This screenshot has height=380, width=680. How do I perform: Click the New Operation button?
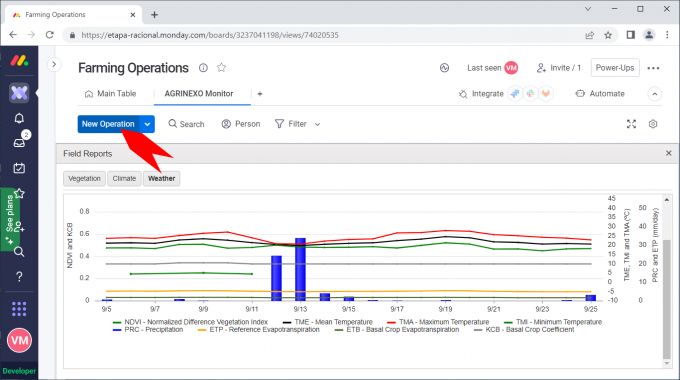[x=108, y=124]
